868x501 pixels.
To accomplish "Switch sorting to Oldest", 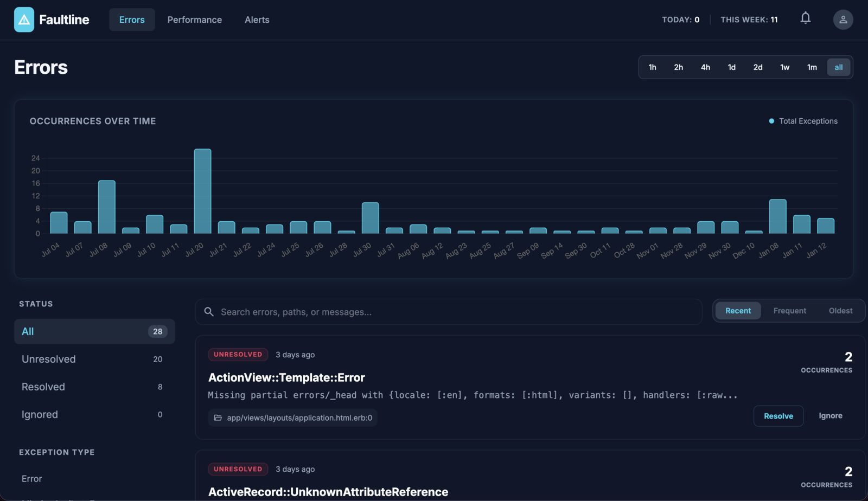I will [840, 311].
